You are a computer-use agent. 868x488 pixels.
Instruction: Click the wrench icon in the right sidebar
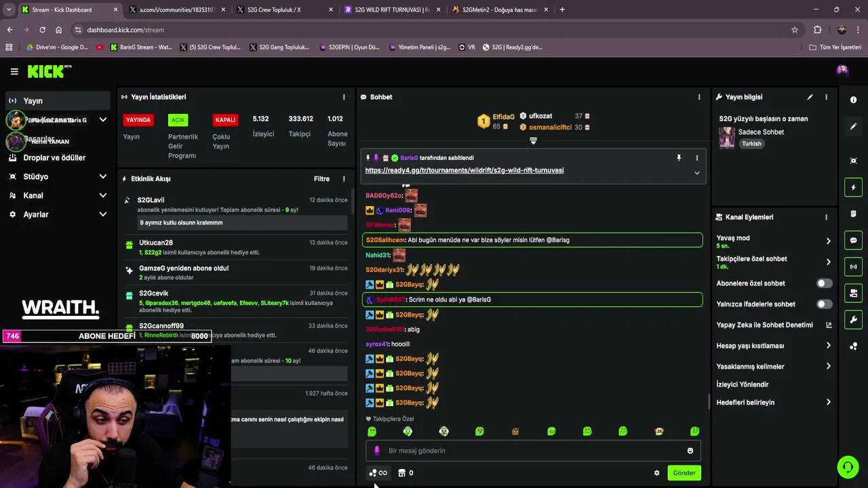(x=853, y=319)
